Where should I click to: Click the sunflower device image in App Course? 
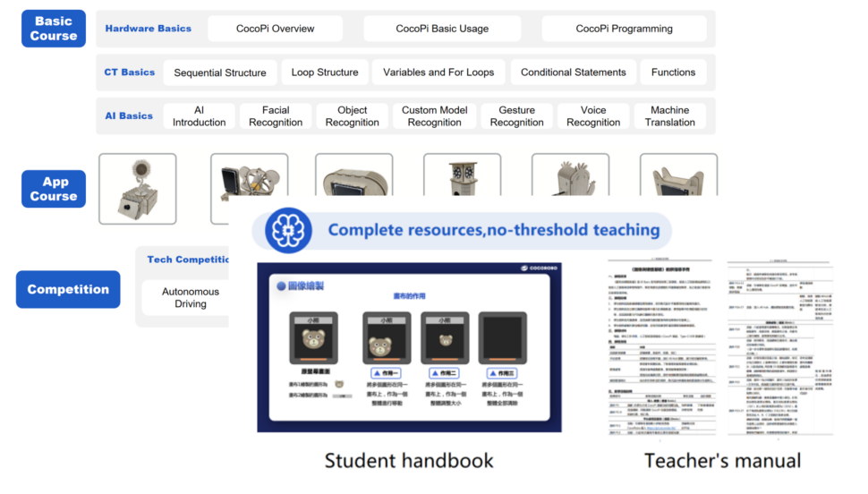click(x=137, y=188)
